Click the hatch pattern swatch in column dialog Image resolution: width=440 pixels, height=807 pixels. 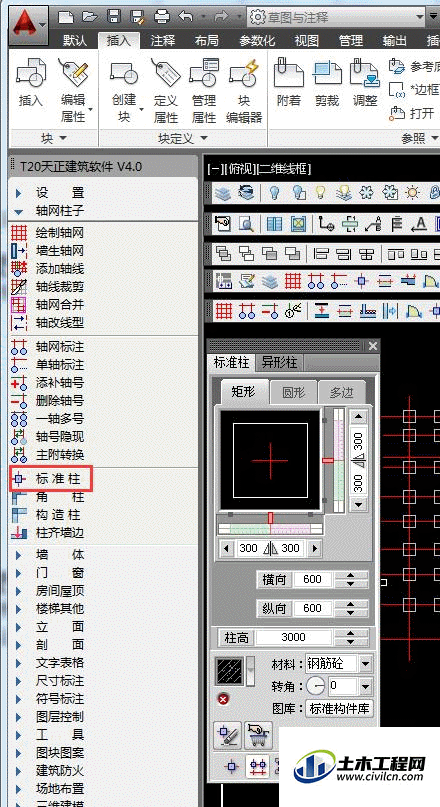tap(229, 671)
